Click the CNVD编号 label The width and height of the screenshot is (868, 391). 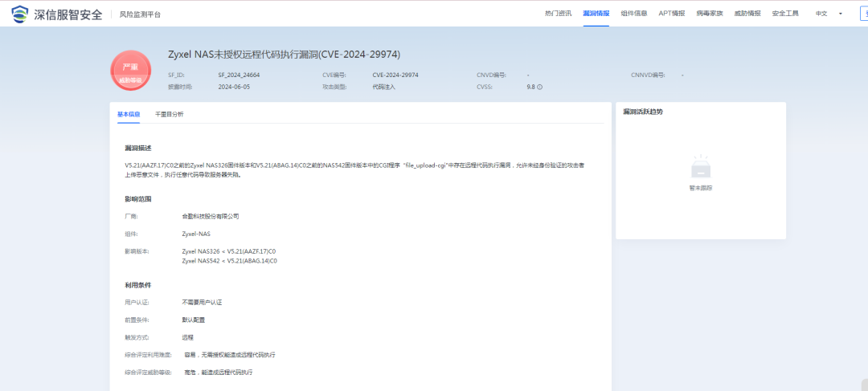coord(491,75)
